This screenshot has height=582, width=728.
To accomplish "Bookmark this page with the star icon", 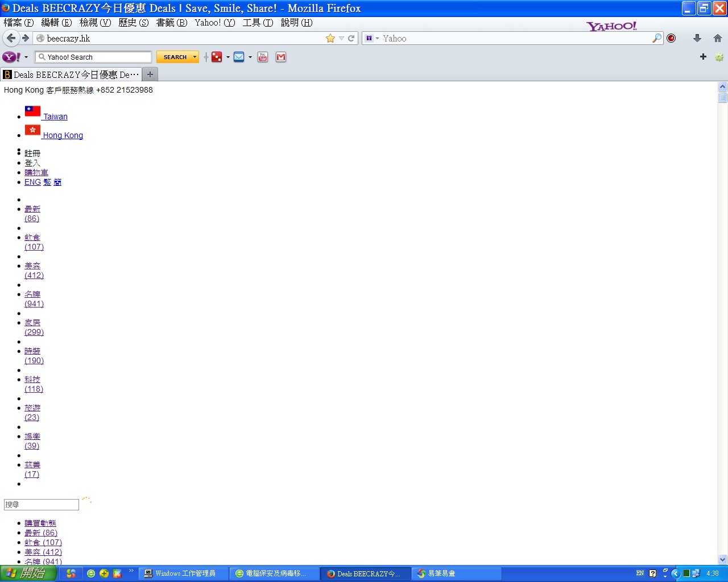I will coord(330,38).
